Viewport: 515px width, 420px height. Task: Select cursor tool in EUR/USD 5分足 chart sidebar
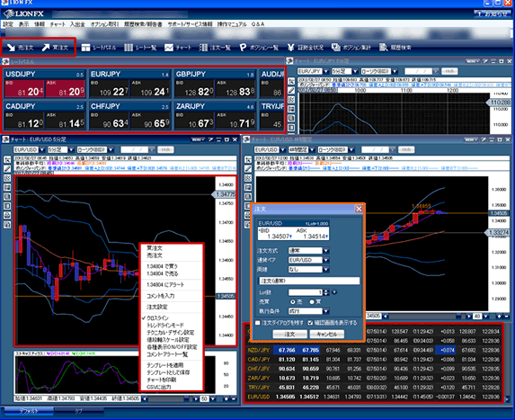click(7, 160)
